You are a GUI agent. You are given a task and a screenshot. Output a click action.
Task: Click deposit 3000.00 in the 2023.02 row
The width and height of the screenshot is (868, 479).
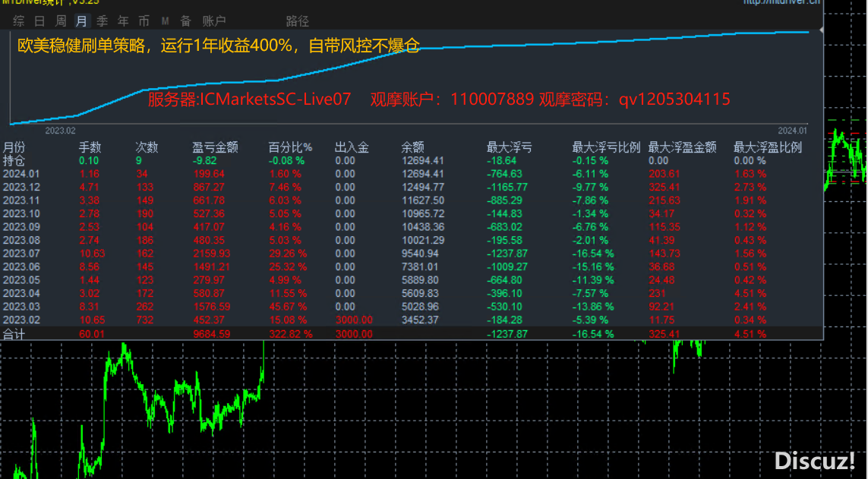354,320
